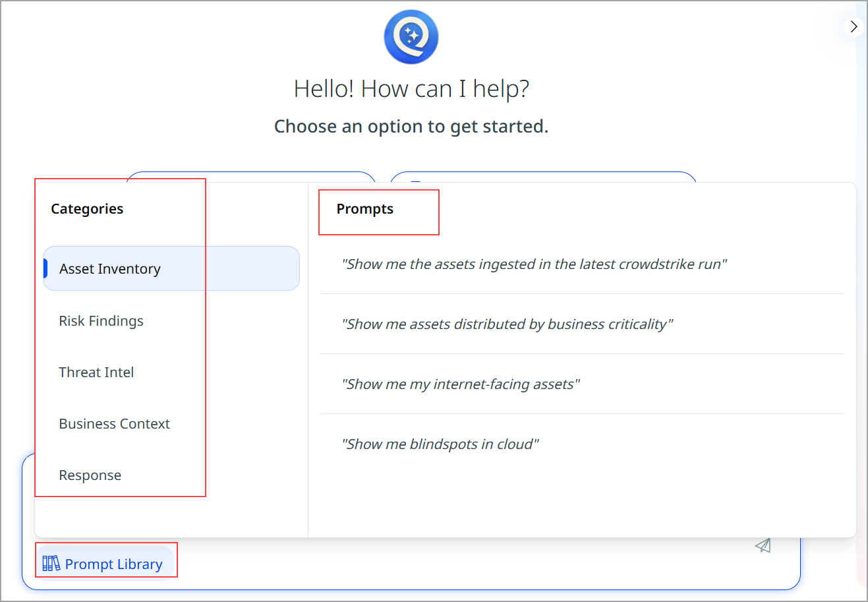Select the internet-facing assets prompt
The height and width of the screenshot is (602, 868).
(459, 384)
